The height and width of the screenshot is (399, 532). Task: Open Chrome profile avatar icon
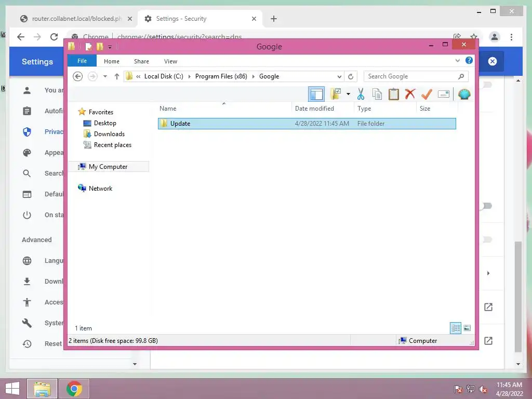pos(495,37)
